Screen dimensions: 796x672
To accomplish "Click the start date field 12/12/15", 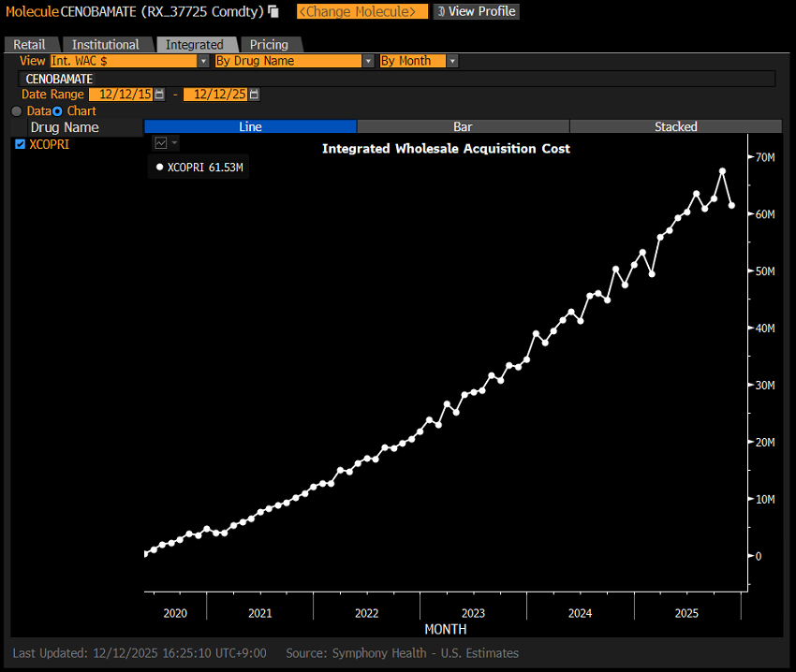I will [x=121, y=95].
